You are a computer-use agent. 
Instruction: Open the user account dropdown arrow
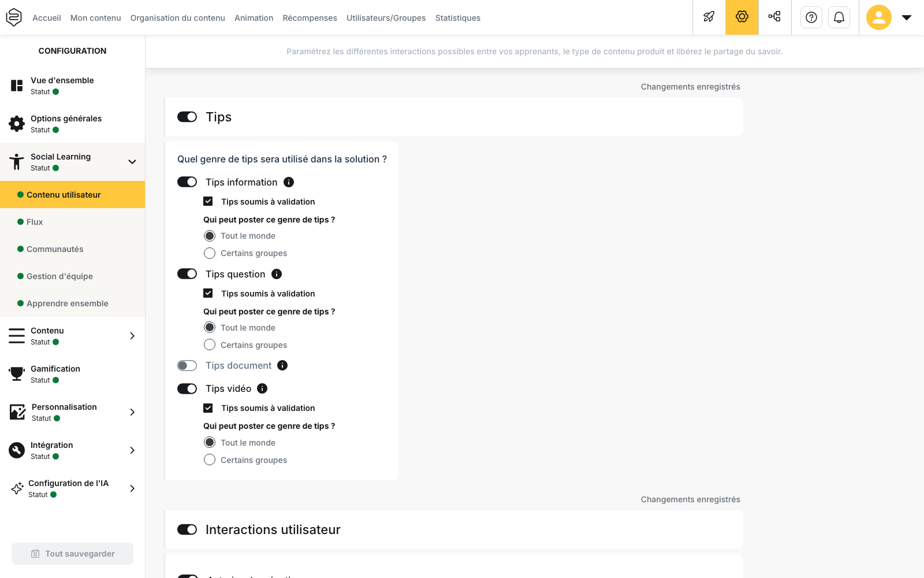tap(907, 17)
